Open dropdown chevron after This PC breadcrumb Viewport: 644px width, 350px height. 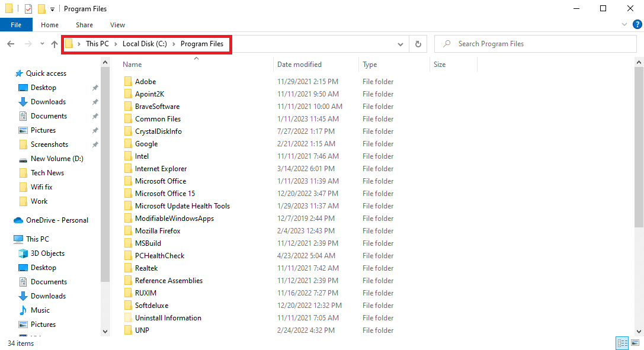tap(116, 44)
